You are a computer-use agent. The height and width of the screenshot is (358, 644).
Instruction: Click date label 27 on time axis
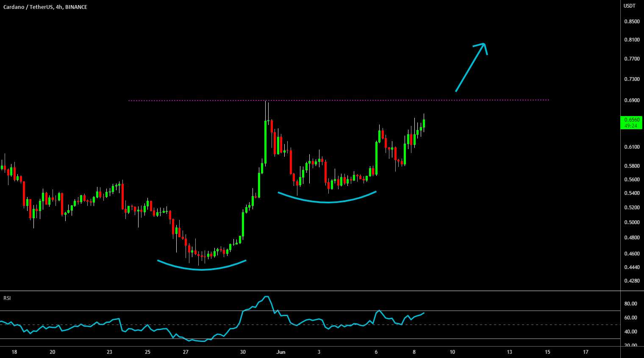tap(186, 352)
